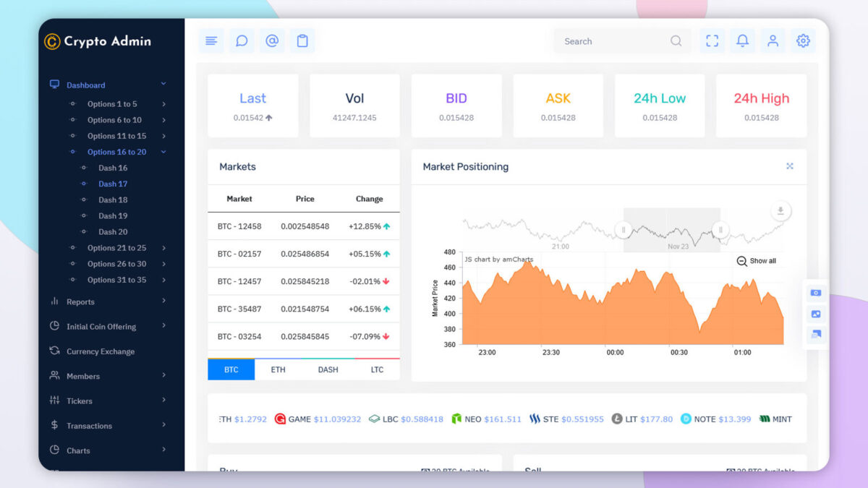Expand the Market Positioning panel arrows
This screenshot has height=488, width=868.
pos(790,166)
